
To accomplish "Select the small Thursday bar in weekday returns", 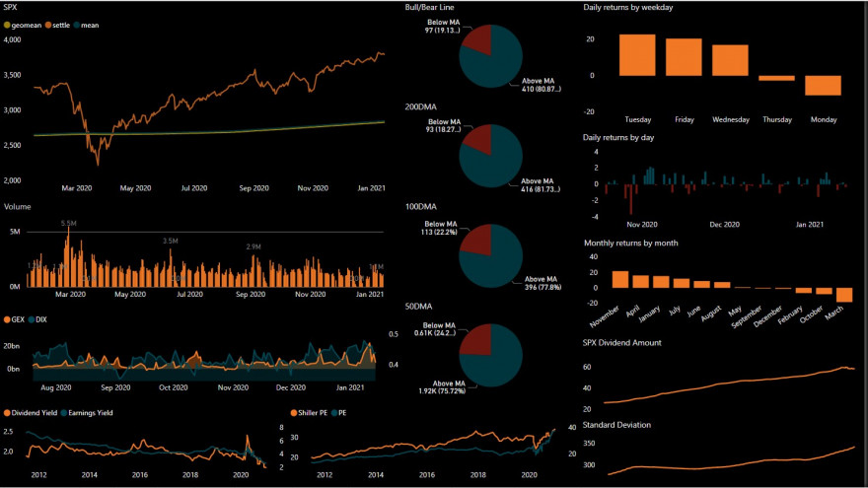I will [x=776, y=79].
